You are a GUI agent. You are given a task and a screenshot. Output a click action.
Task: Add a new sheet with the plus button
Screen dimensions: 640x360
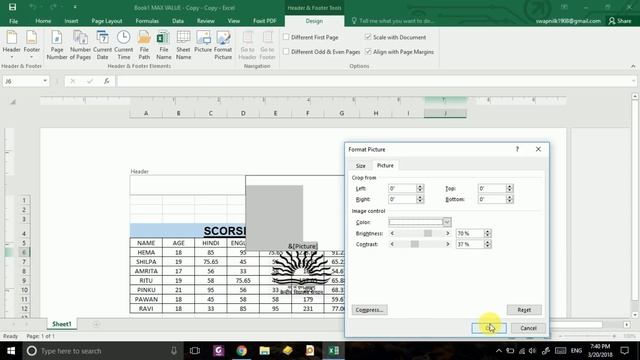tap(96, 324)
